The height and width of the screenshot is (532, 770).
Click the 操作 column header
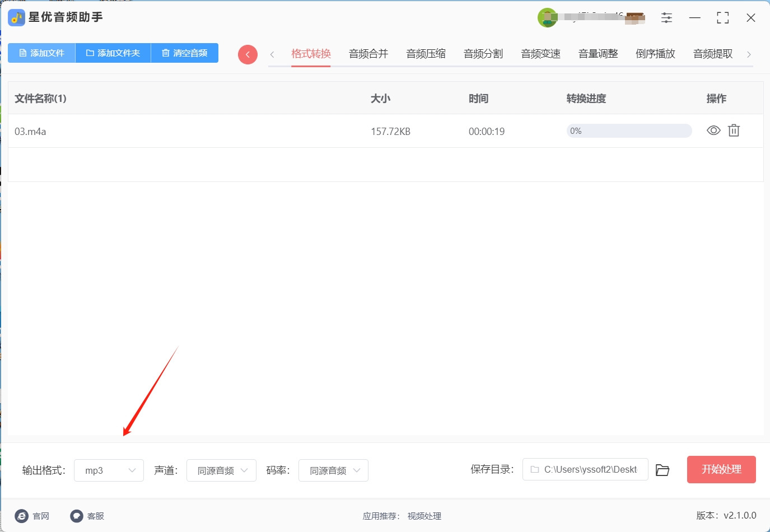click(716, 99)
